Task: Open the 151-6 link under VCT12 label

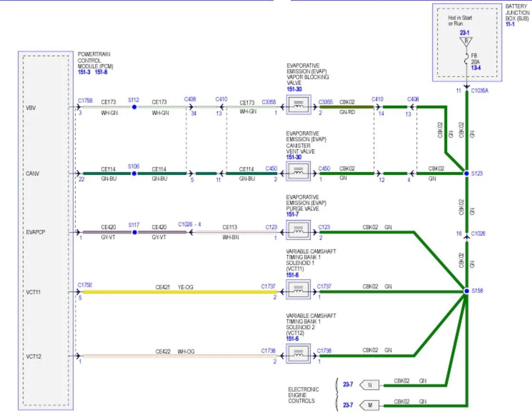Action: click(292, 339)
